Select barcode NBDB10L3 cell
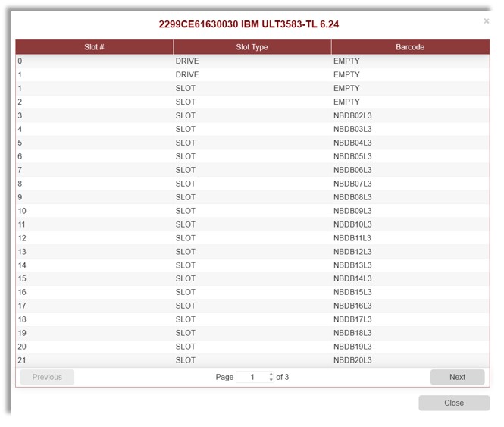The image size is (504, 427). coord(352,224)
